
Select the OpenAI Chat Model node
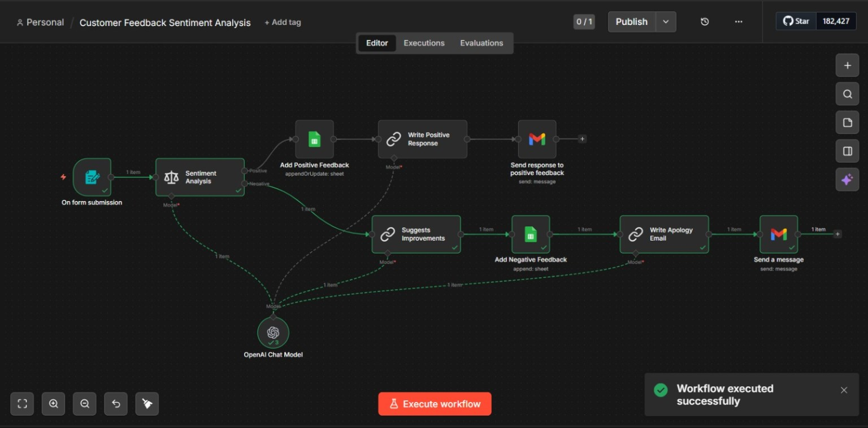273,333
